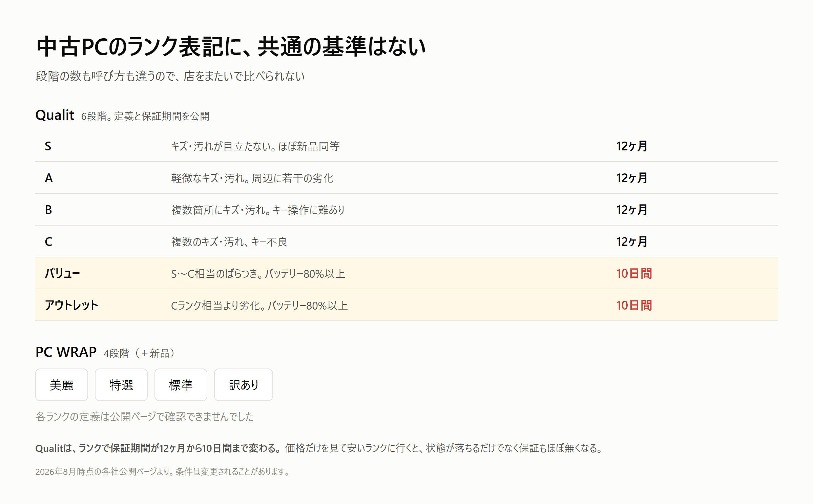Viewport: 813px width, 504px height.
Task: Select the 訳あり rank chip
Action: [x=243, y=385]
